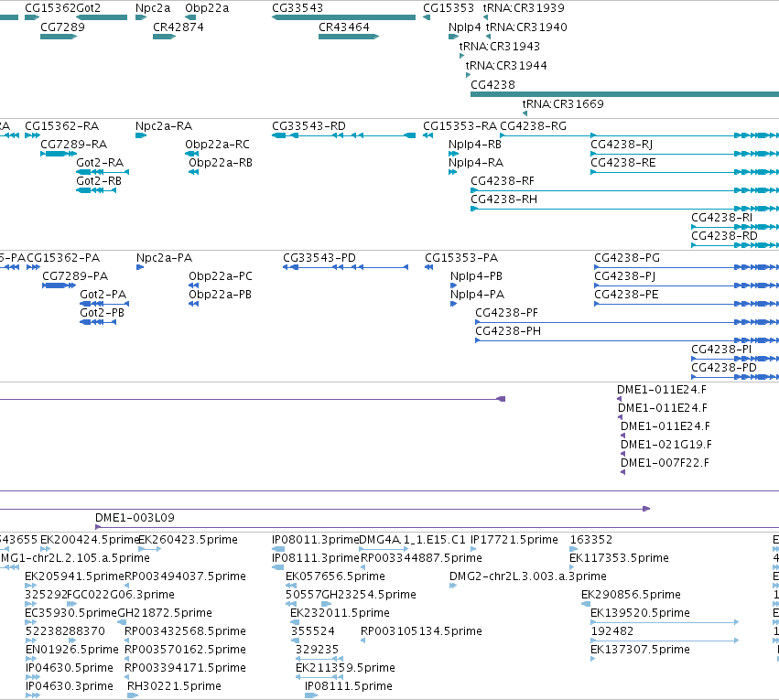Select protein Got2-PB label
The height and width of the screenshot is (700, 779).
102,313
